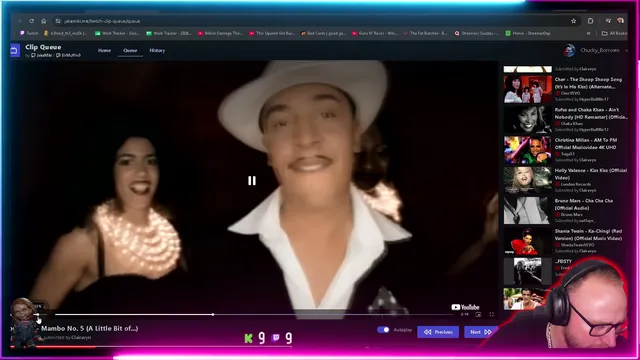Select Chaka Khan Ain't Nobody thumbnail
The width and height of the screenshot is (640, 360).
click(x=527, y=119)
